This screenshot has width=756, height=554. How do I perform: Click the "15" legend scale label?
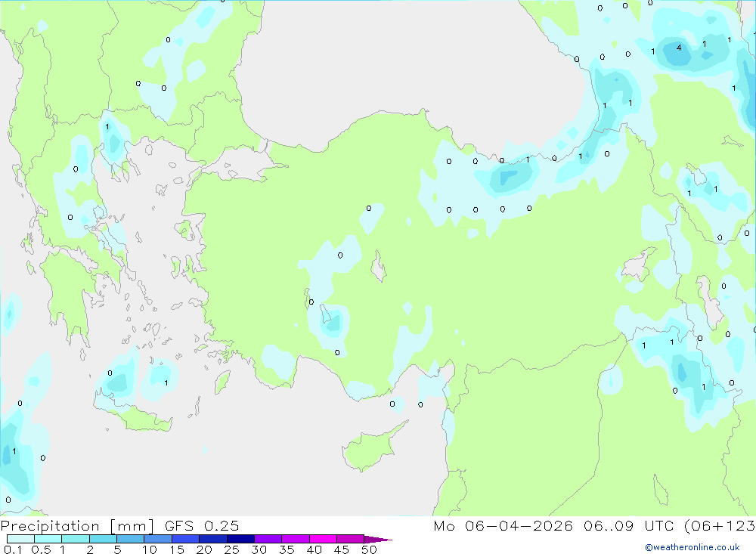(176, 549)
